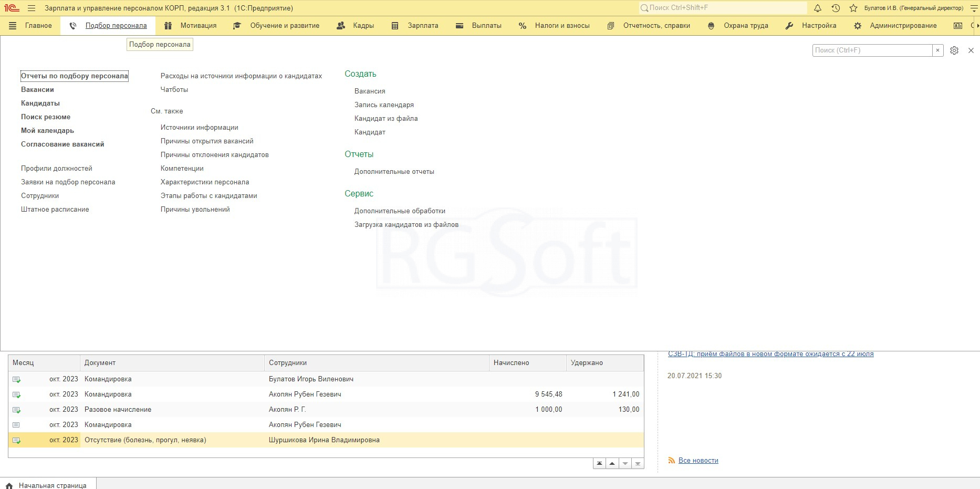Open Источники информации
The height and width of the screenshot is (489, 980).
click(x=200, y=128)
